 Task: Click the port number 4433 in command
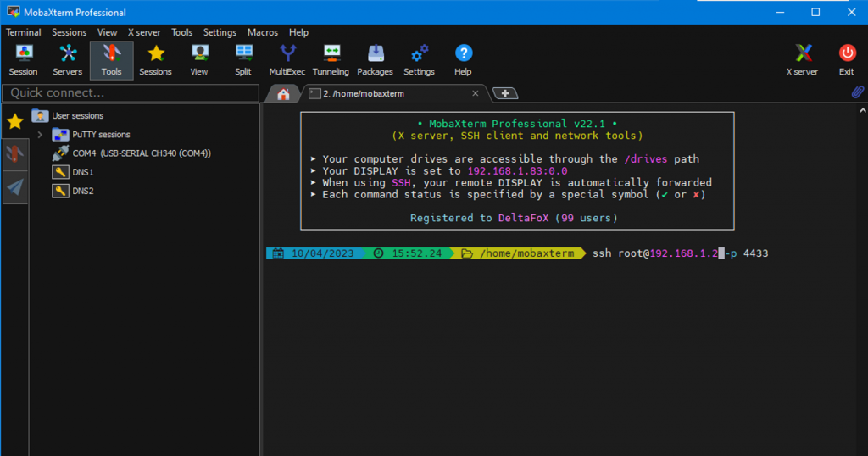tap(755, 253)
